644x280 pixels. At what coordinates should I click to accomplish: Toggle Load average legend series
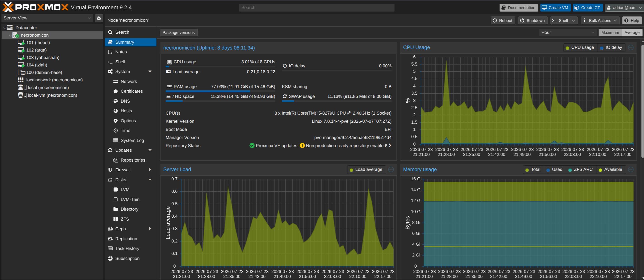(366, 169)
